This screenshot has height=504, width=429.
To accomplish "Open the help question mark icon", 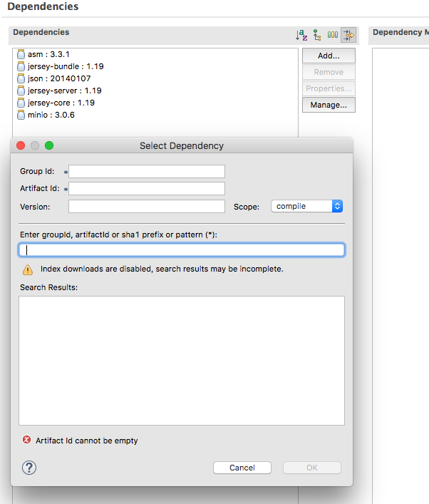I will (x=29, y=468).
